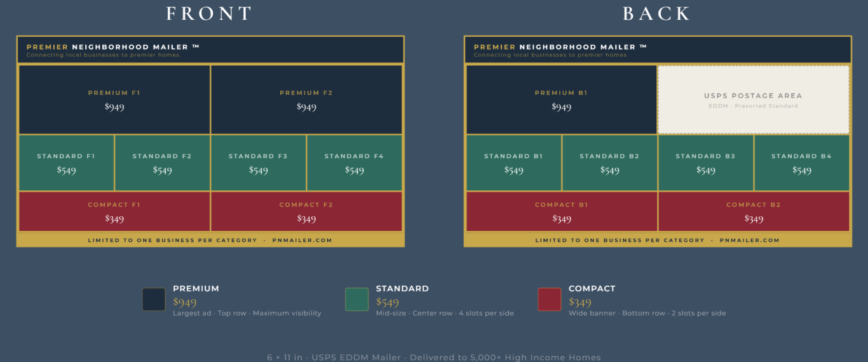Click the red Compact legend swatch
Screen dimensions: 868x362
(x=549, y=300)
